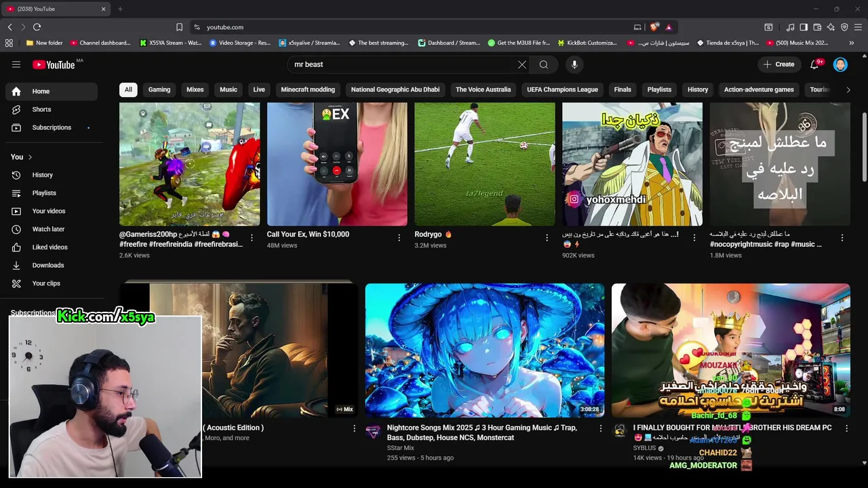This screenshot has width=868, height=488.
Task: Select the Minecraft modding chip
Action: tap(308, 89)
